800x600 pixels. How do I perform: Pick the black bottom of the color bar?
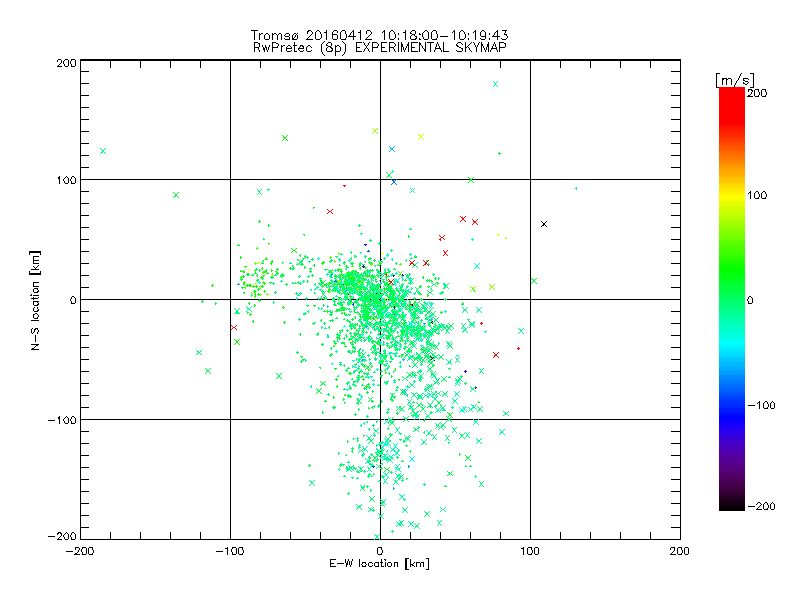(732, 503)
